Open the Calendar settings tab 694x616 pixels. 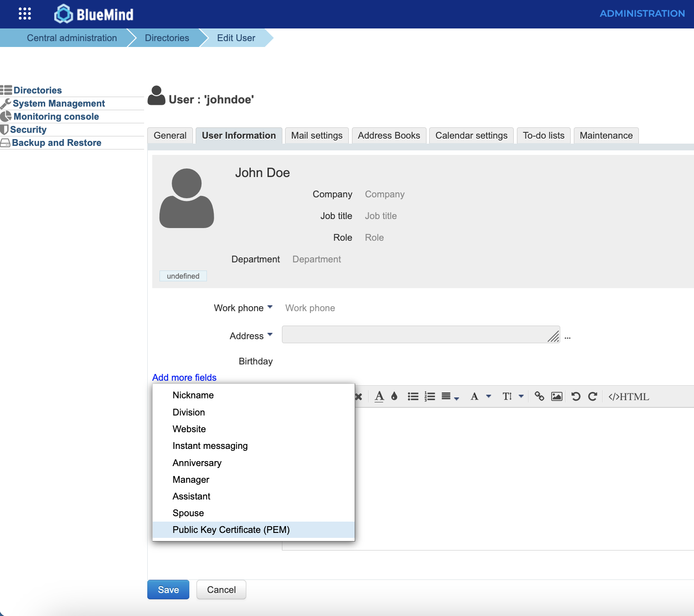(471, 135)
